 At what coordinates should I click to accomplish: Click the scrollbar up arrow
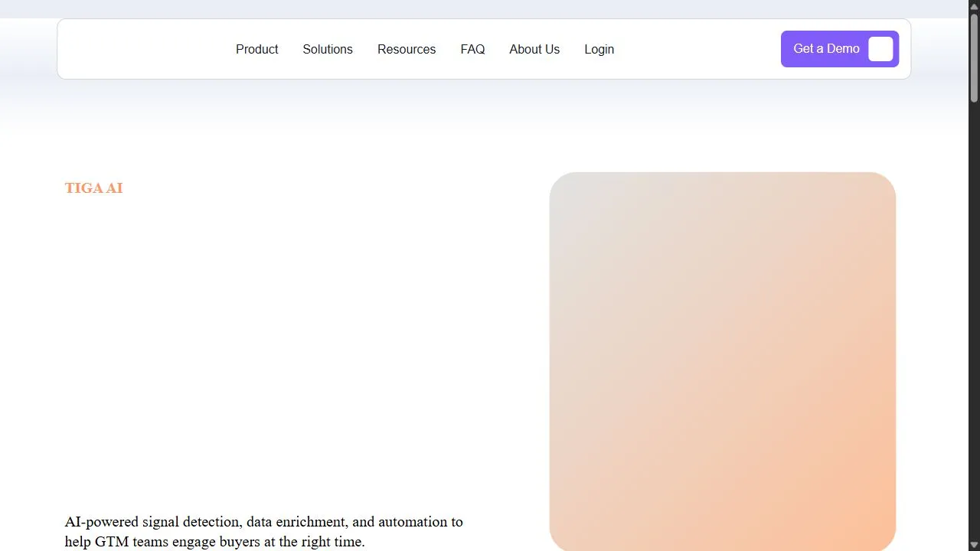pos(974,6)
